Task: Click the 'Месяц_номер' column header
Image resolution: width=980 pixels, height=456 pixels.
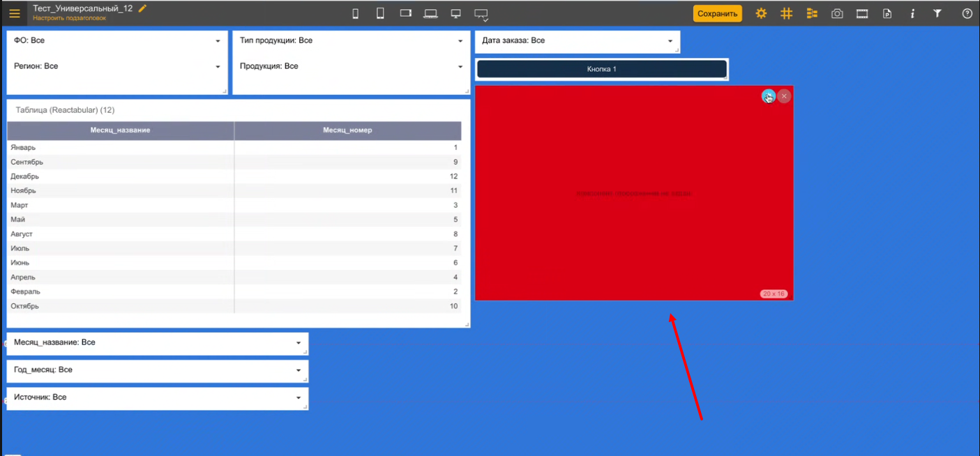Action: pyautogui.click(x=347, y=130)
